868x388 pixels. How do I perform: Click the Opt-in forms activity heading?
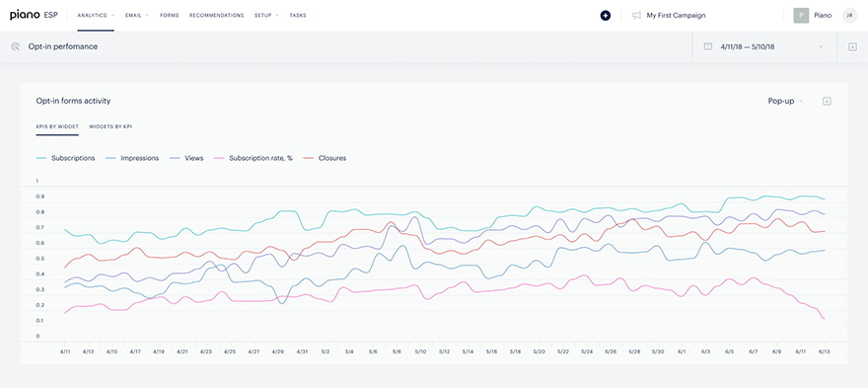[73, 101]
